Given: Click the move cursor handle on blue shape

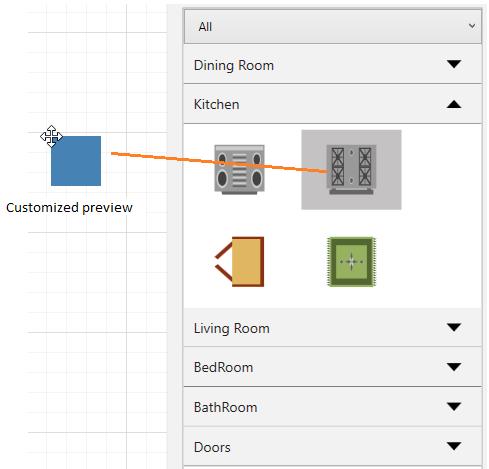Looking at the screenshot, I should pos(51,136).
